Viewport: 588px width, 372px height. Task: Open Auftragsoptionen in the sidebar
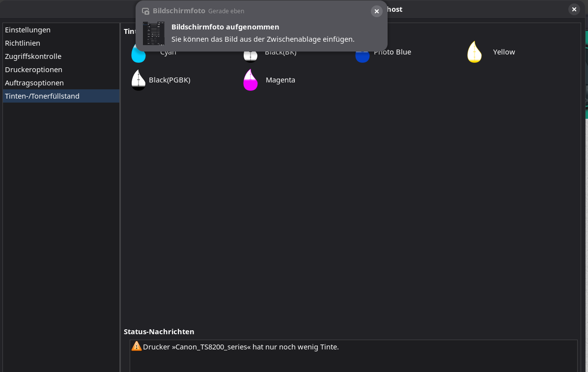pos(34,83)
